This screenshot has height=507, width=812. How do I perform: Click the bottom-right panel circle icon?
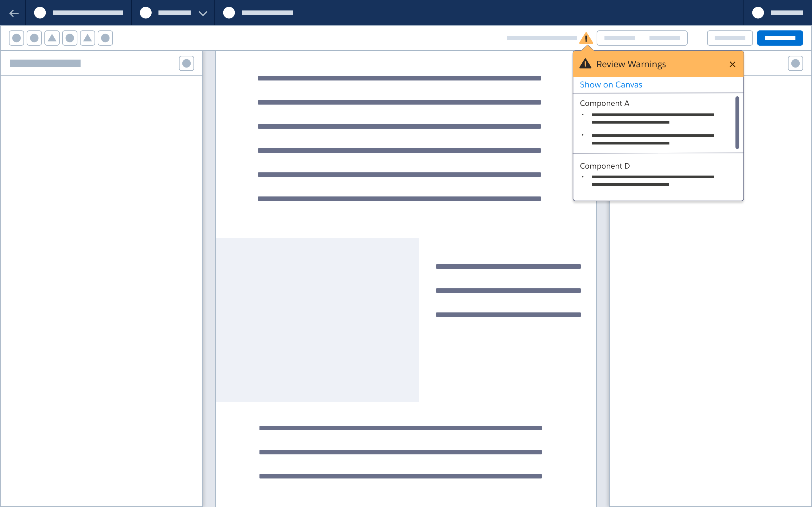[796, 63]
